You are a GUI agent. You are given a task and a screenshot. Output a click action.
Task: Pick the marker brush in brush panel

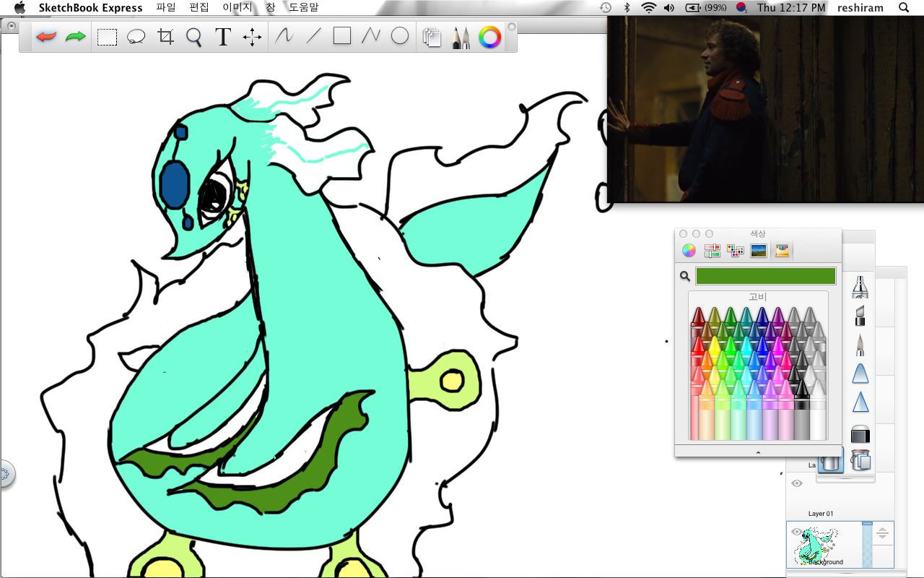click(860, 286)
